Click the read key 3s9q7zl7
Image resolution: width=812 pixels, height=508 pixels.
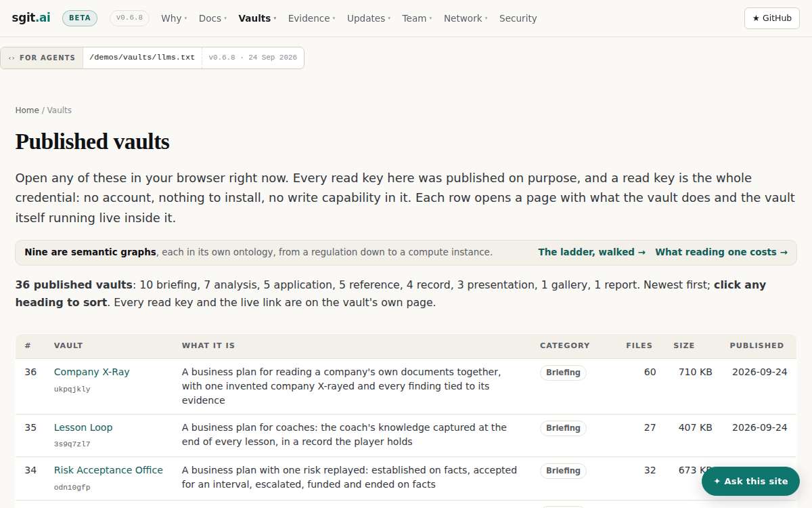(72, 444)
